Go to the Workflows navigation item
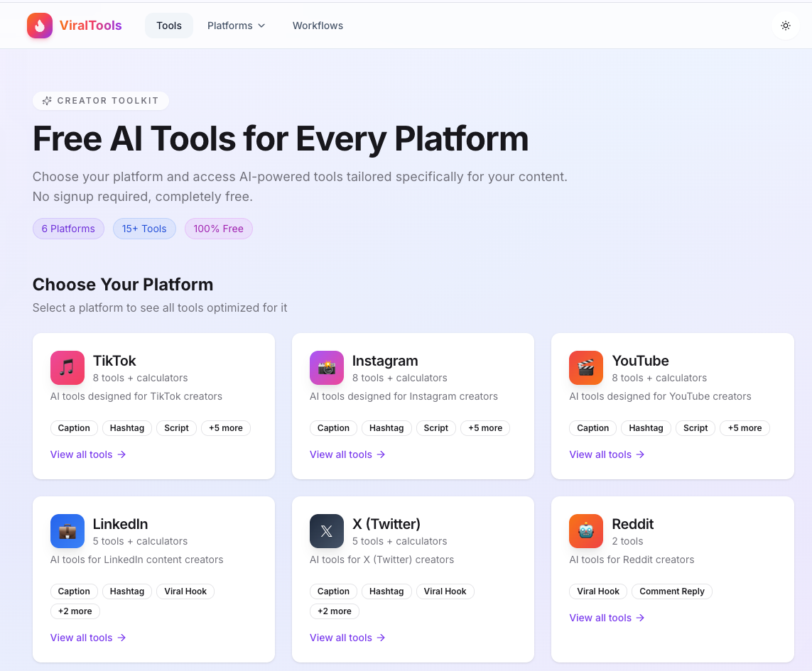This screenshot has width=812, height=671. [x=318, y=26]
